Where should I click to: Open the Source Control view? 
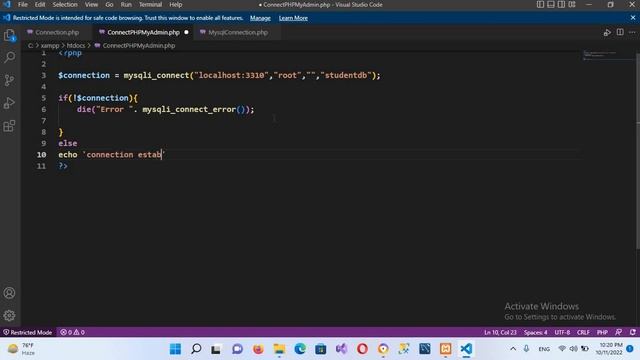click(x=9, y=80)
